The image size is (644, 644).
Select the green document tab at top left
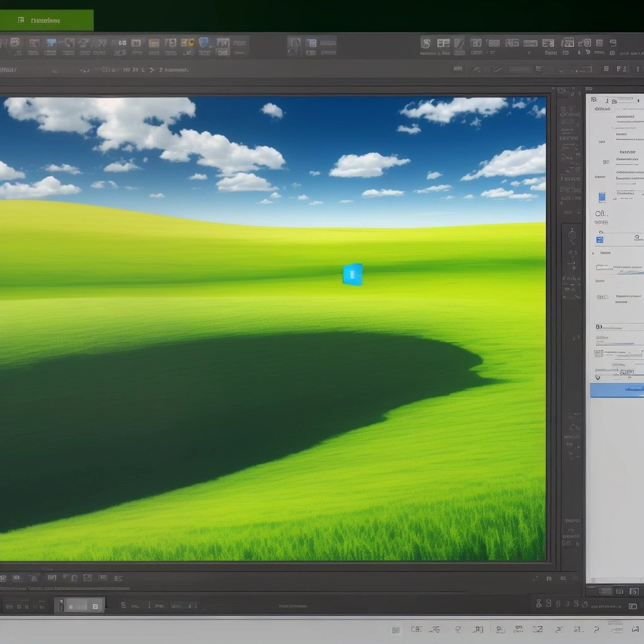pos(46,20)
